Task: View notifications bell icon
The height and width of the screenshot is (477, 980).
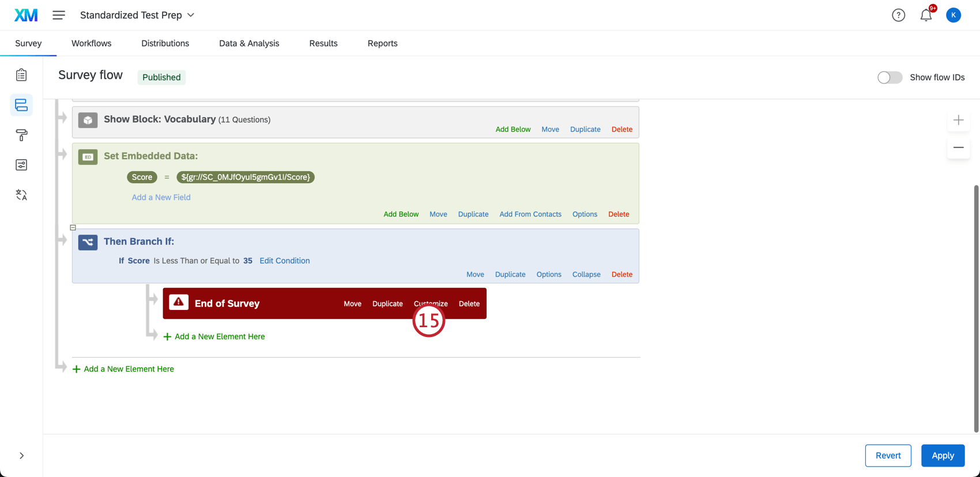Action: click(x=926, y=15)
